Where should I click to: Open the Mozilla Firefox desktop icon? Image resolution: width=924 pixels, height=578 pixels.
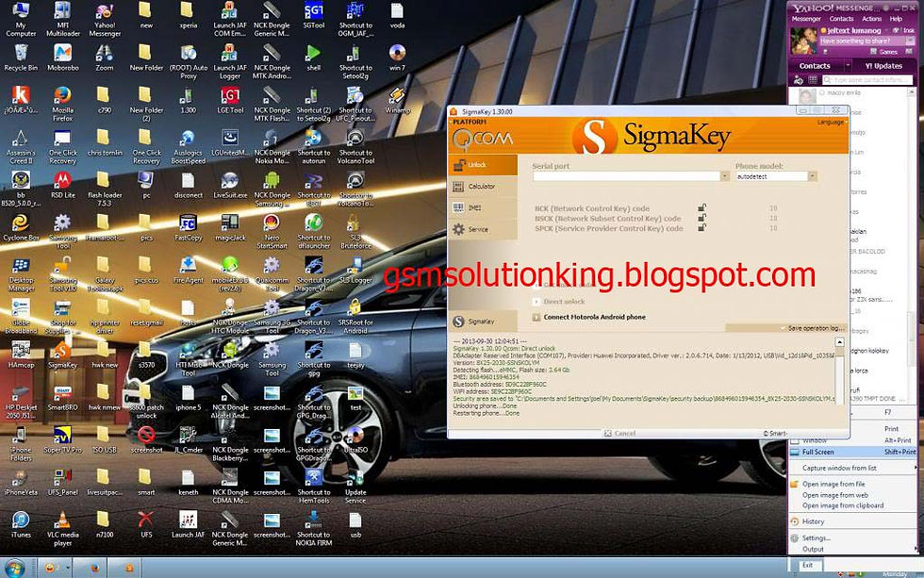[62, 105]
